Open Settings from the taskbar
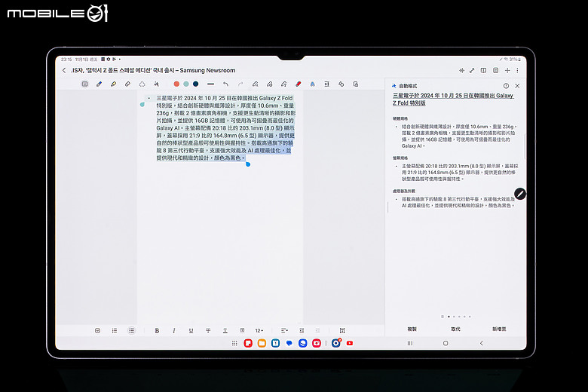 [x=336, y=343]
